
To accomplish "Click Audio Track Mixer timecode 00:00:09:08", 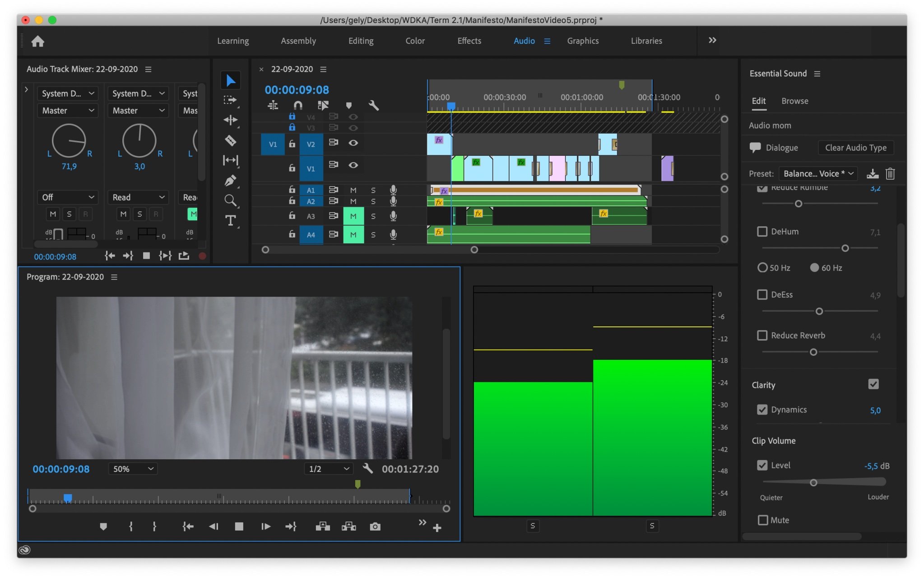I will tap(55, 256).
